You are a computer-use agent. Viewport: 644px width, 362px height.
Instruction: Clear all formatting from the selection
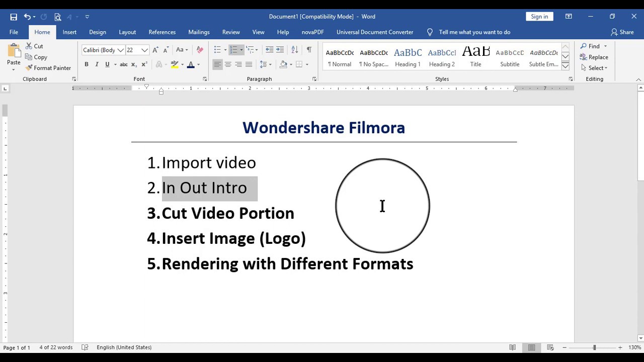(x=200, y=50)
